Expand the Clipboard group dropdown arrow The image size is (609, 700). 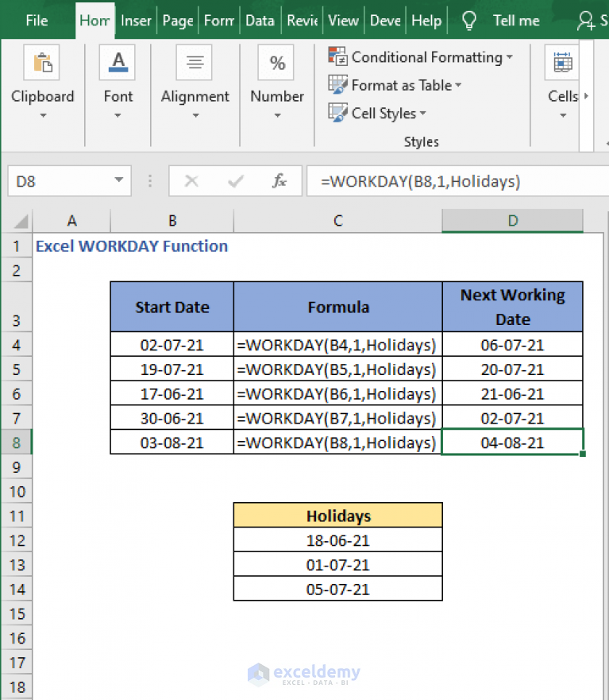43,116
